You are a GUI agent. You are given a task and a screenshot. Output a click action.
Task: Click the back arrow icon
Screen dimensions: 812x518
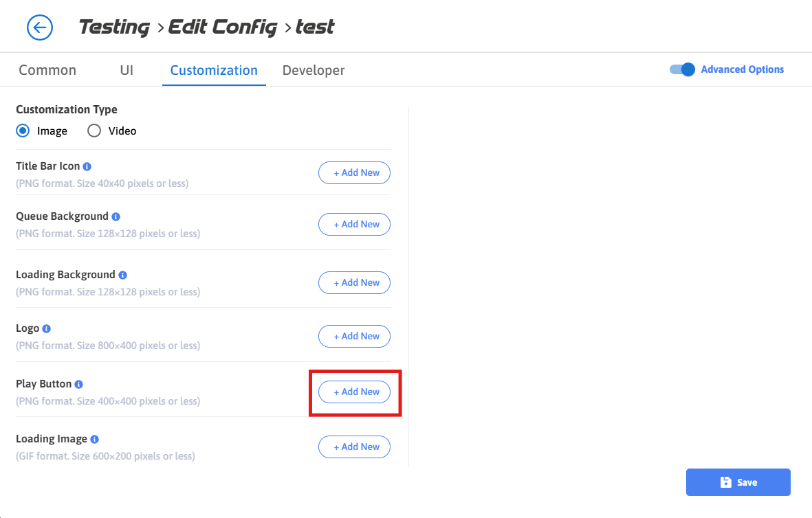click(x=40, y=27)
